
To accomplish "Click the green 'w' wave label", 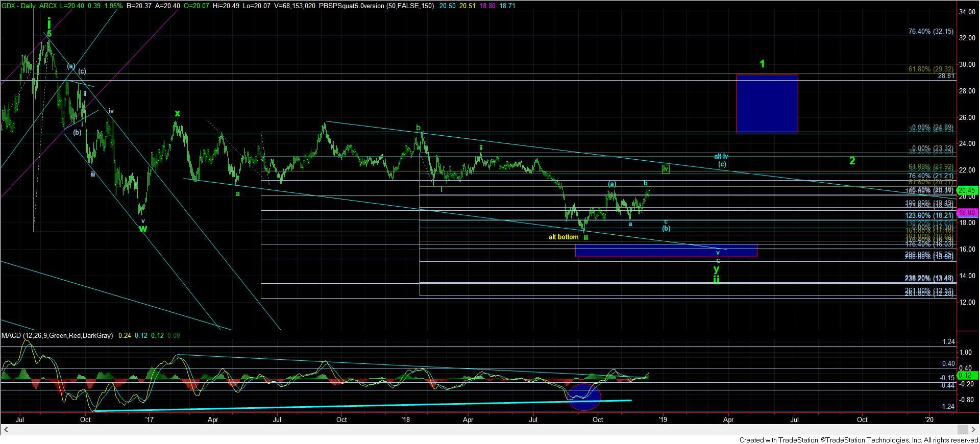I will (143, 229).
